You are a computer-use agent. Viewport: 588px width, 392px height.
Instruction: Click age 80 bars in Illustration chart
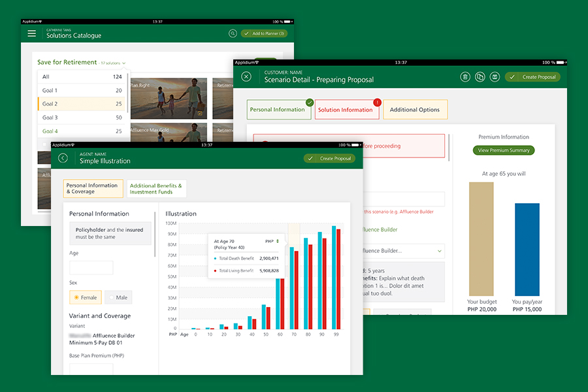[x=308, y=283]
